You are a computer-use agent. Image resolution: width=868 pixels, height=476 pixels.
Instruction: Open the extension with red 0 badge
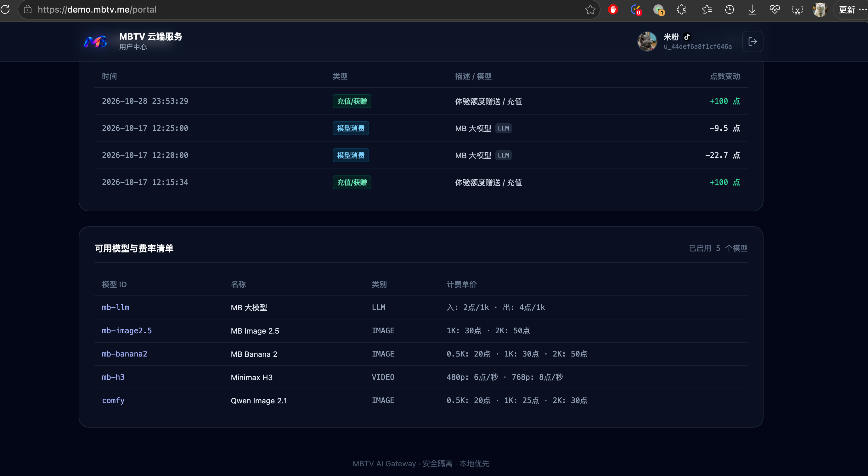click(x=635, y=10)
